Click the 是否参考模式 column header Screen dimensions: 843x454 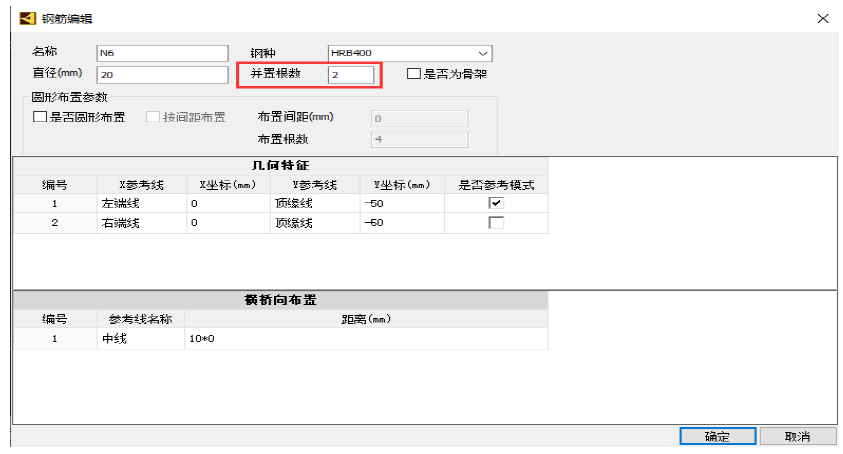[496, 185]
